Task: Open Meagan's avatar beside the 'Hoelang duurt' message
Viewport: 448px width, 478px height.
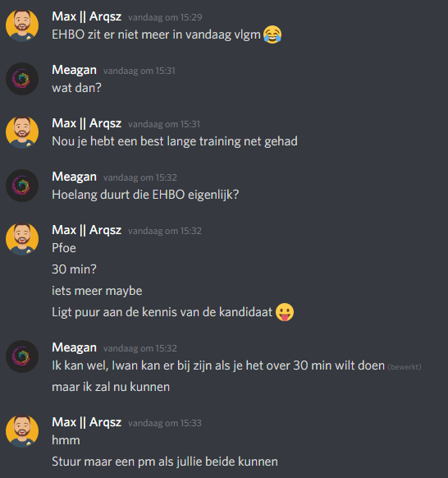Action: [x=22, y=186]
